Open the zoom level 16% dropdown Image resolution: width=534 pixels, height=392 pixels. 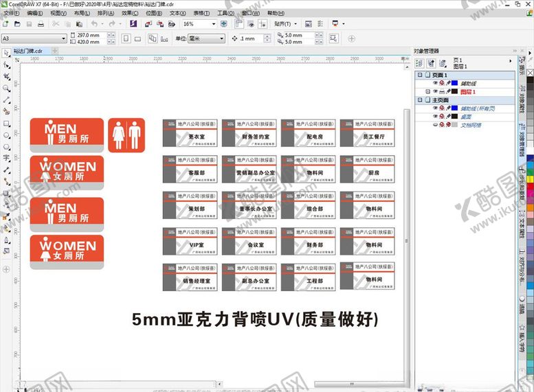(x=213, y=24)
